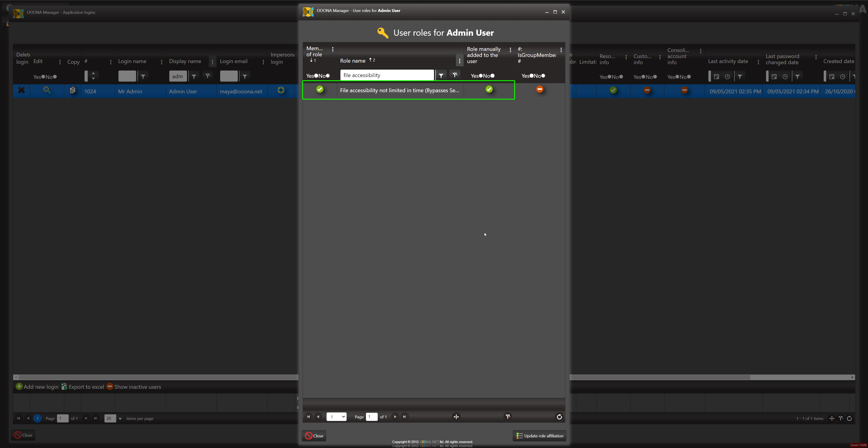The image size is (868, 448).
Task: Open Role name column options menu
Action: click(459, 61)
